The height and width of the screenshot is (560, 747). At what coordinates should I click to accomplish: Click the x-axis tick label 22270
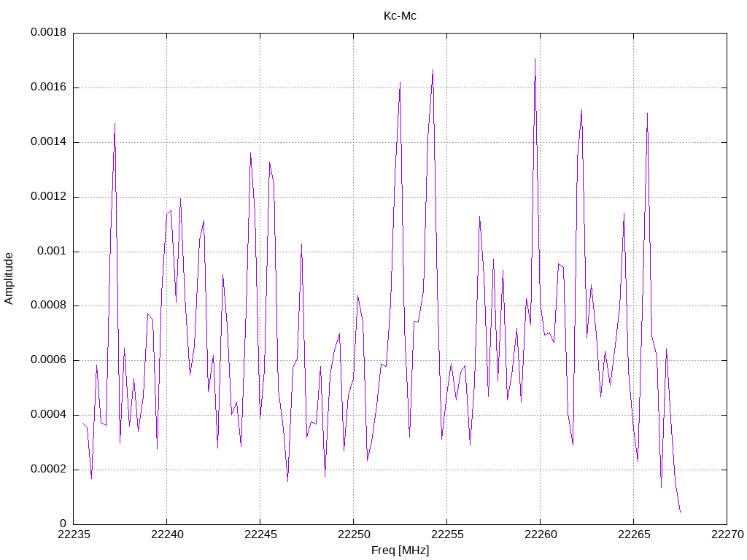tap(727, 534)
